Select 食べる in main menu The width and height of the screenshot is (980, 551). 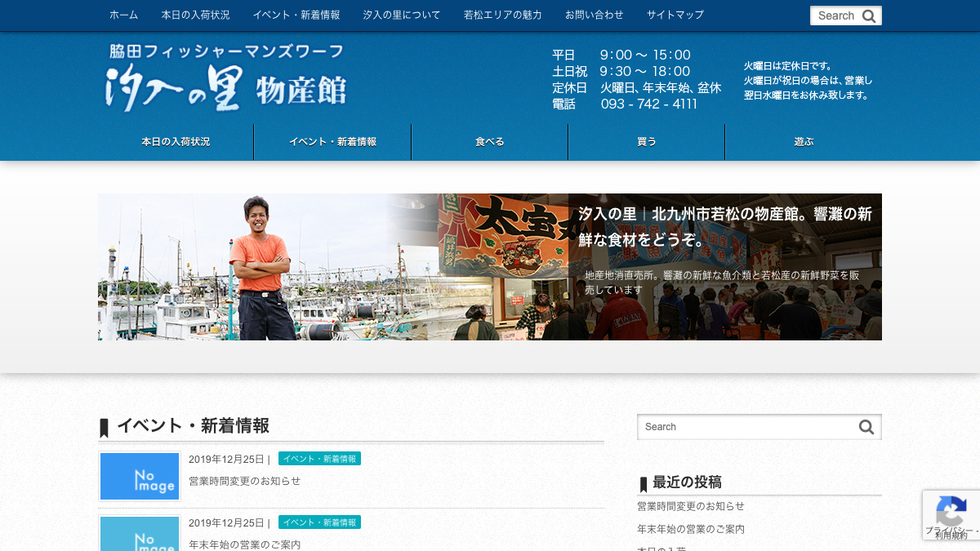pos(490,142)
